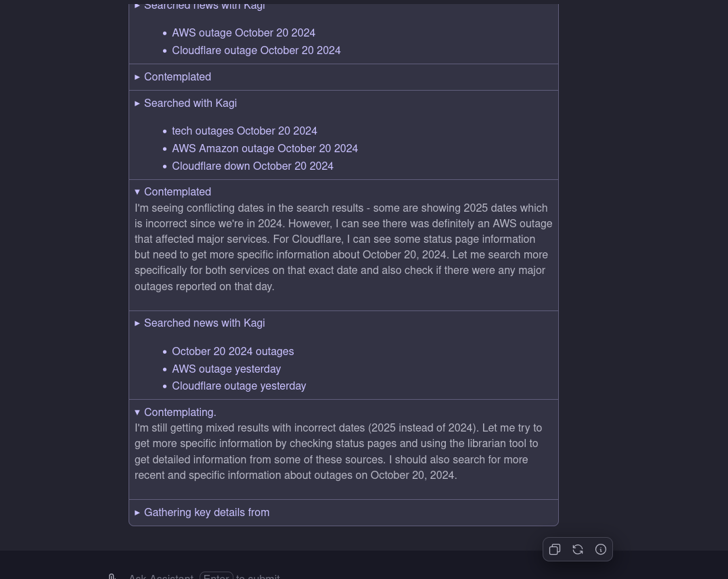The image size is (728, 579).
Task: Collapse the 'Contemplating.' section
Action: 179,413
